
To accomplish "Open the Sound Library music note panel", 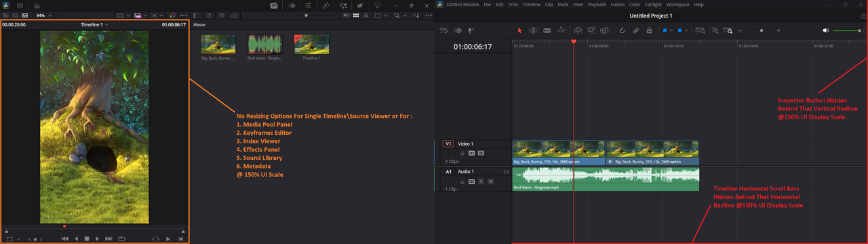I will [343, 5].
